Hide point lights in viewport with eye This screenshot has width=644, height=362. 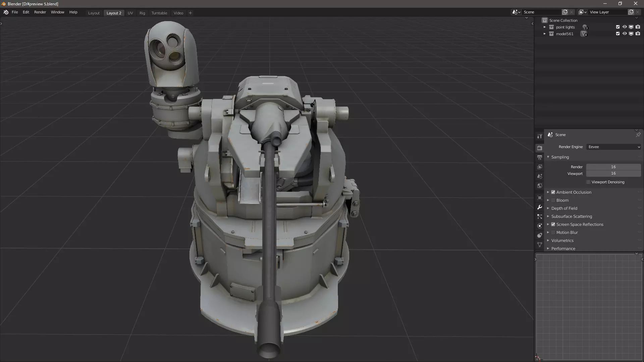(625, 27)
